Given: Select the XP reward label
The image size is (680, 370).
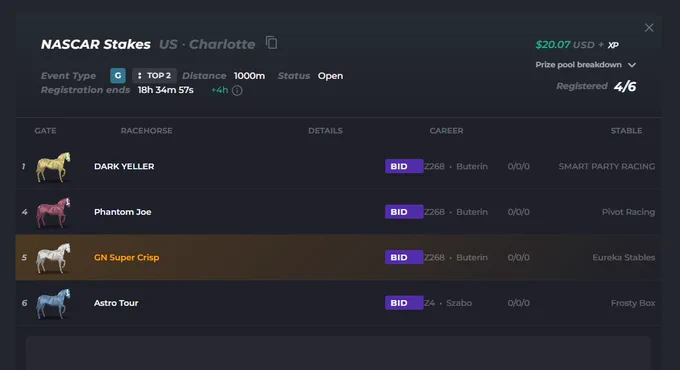Looking at the screenshot, I should click(x=613, y=45).
